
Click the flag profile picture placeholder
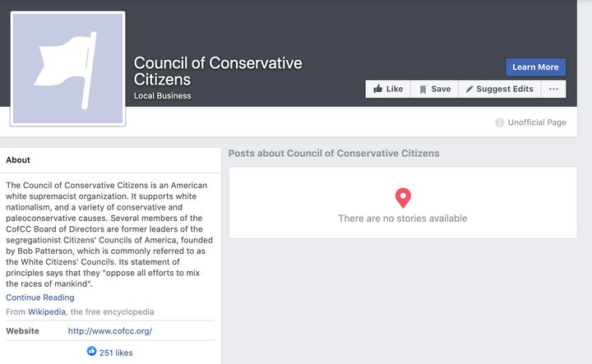tap(68, 68)
